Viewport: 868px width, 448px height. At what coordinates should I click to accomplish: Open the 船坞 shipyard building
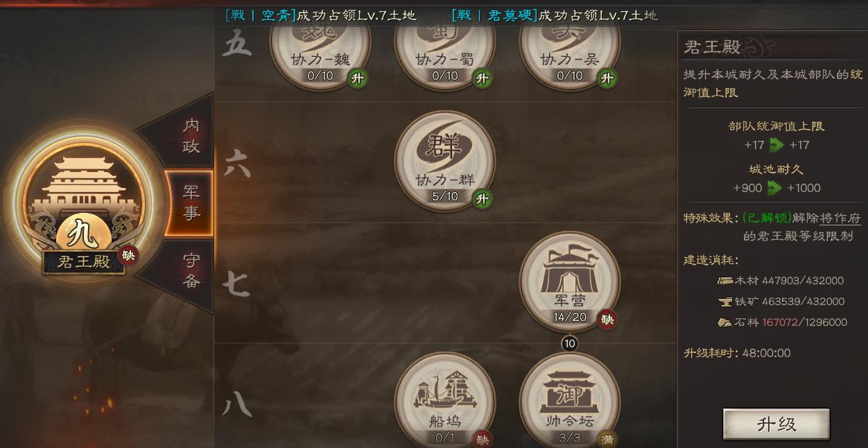[x=444, y=401]
